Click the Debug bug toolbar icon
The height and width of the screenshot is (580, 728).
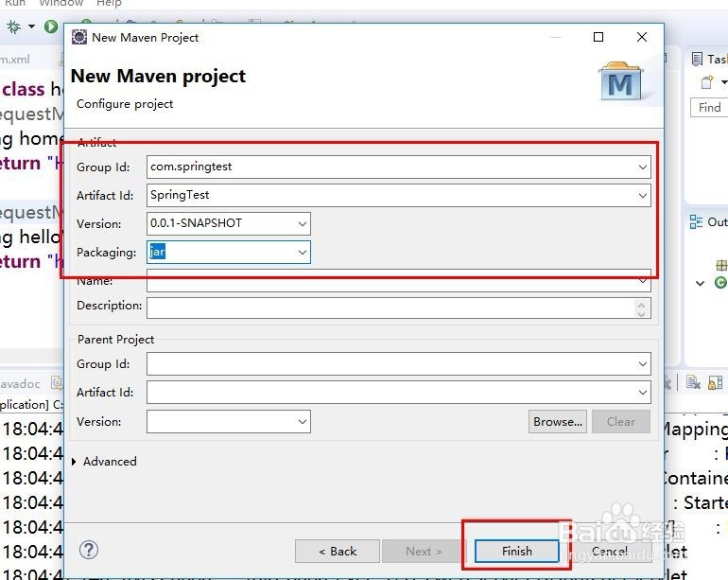click(13, 26)
